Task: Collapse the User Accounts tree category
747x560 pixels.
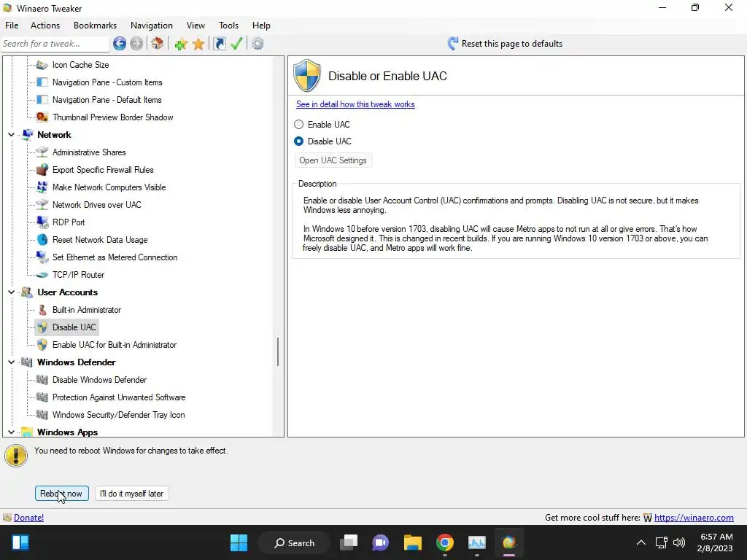Action: point(12,292)
